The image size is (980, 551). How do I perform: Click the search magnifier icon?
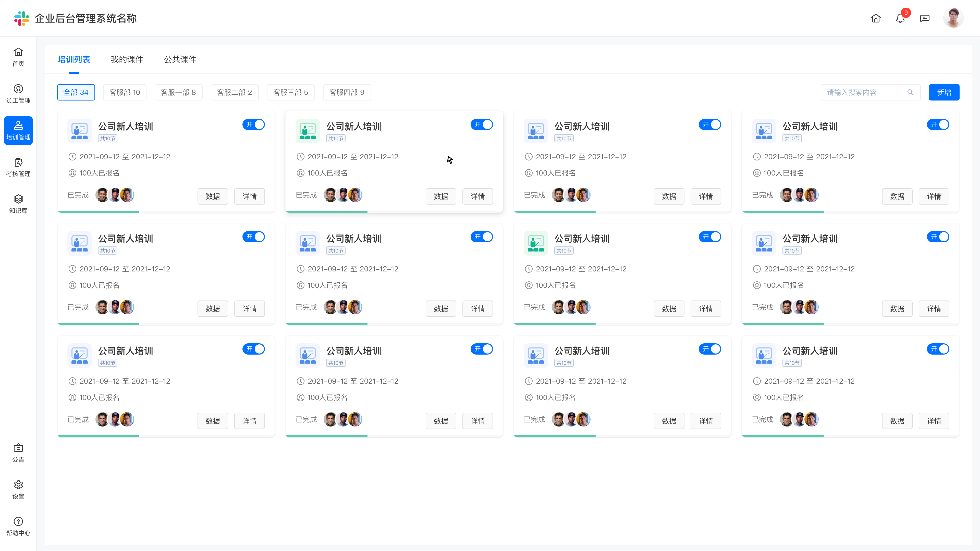click(910, 92)
